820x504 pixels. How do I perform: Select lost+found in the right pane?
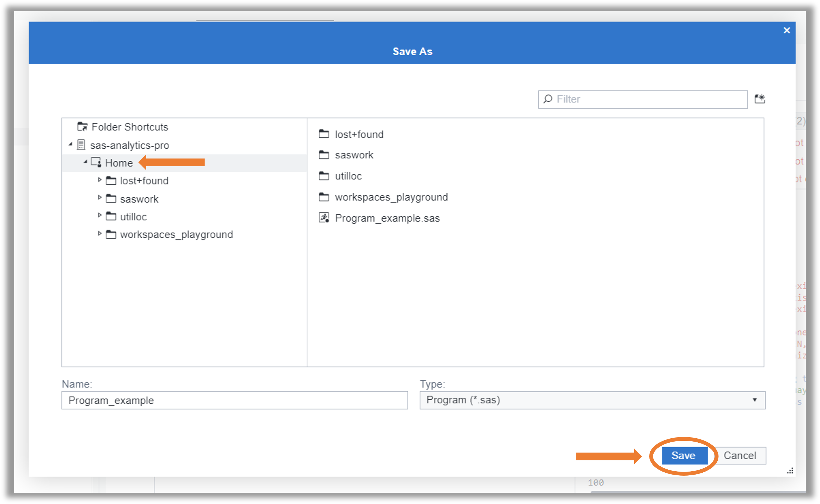359,134
